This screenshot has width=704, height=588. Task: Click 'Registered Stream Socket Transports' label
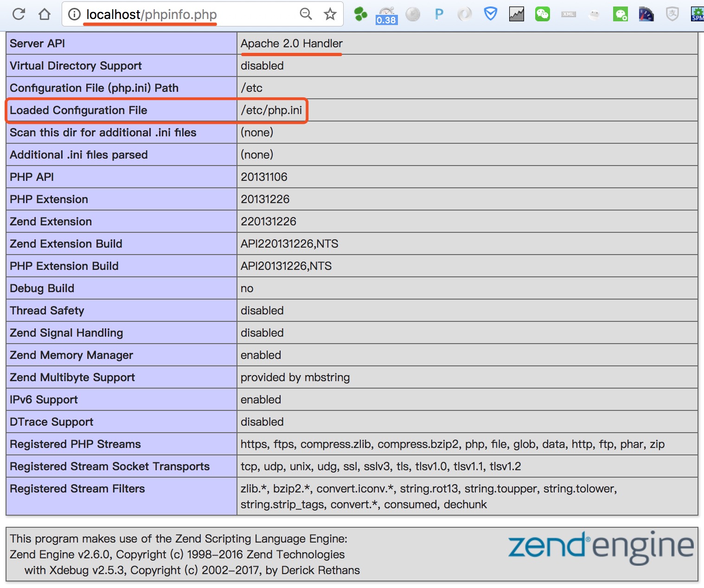click(x=109, y=467)
